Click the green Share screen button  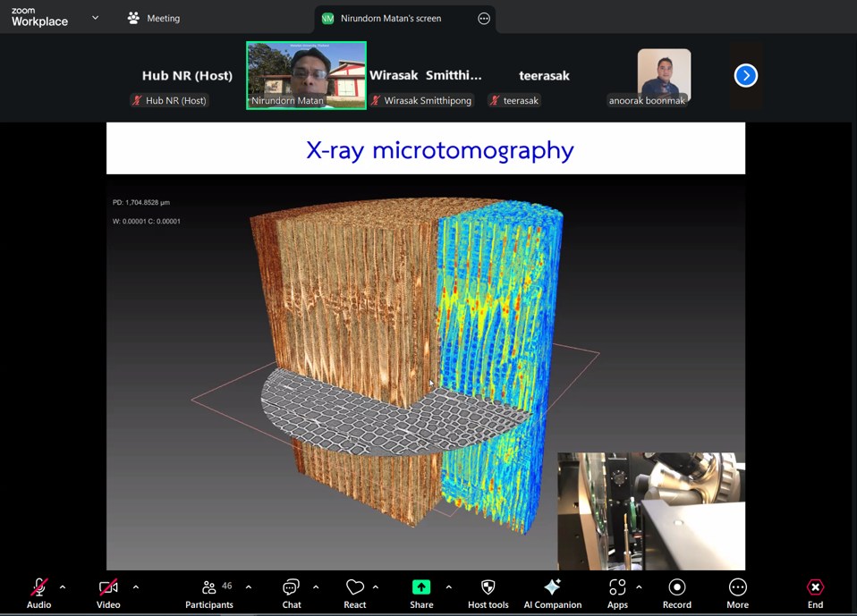coord(421,593)
